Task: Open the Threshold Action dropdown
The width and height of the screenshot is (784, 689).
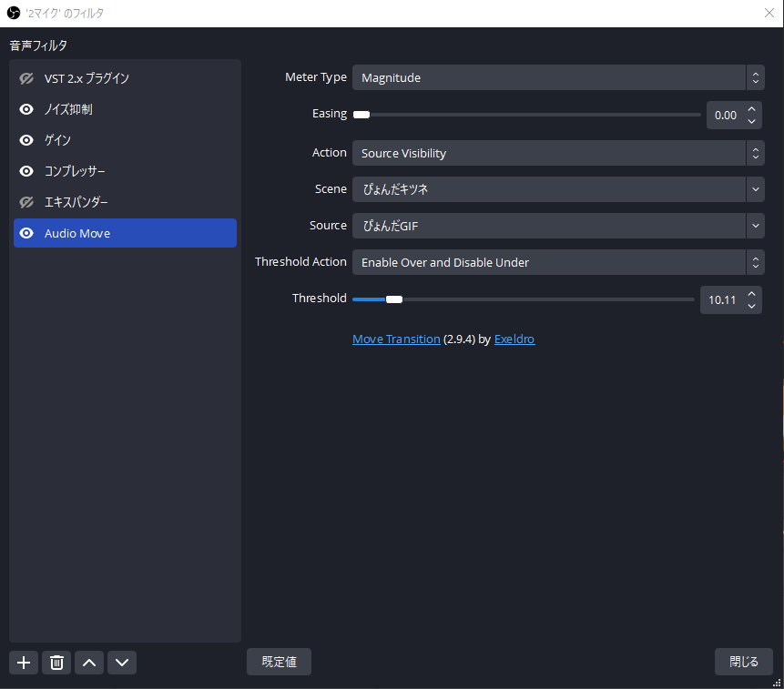Action: (557, 262)
